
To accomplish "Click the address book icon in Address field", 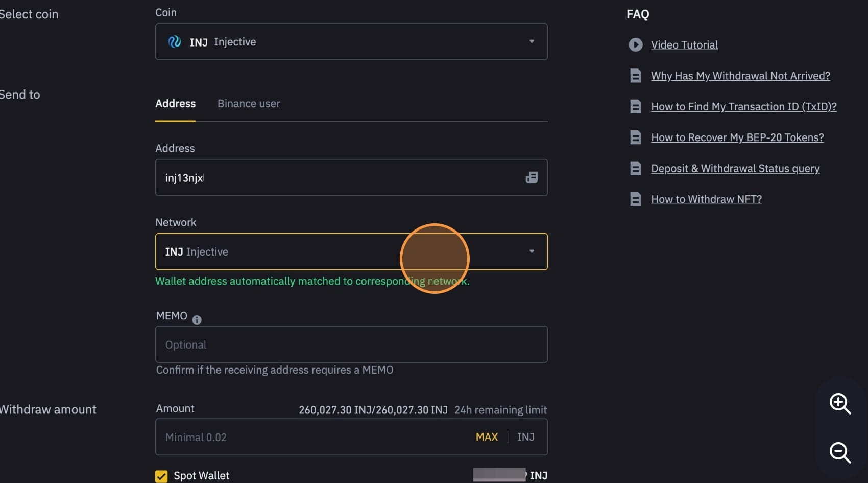I will click(x=532, y=177).
